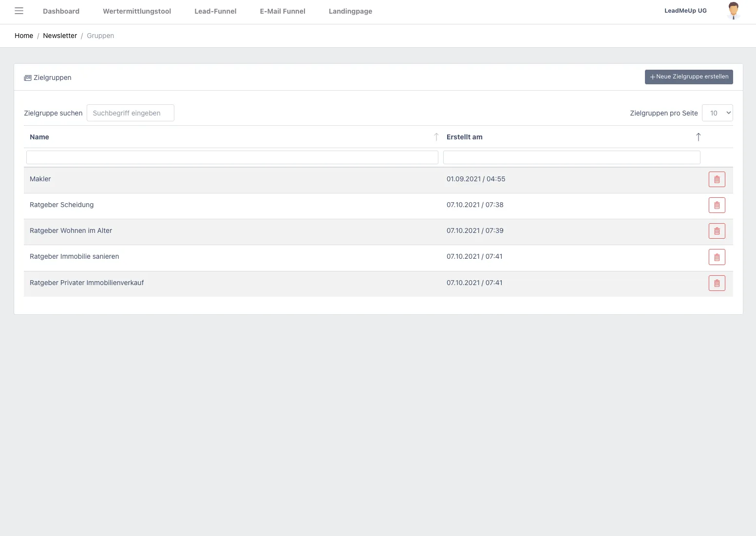Open Lead-Funnel navigation item
This screenshot has height=536, width=756.
click(215, 11)
